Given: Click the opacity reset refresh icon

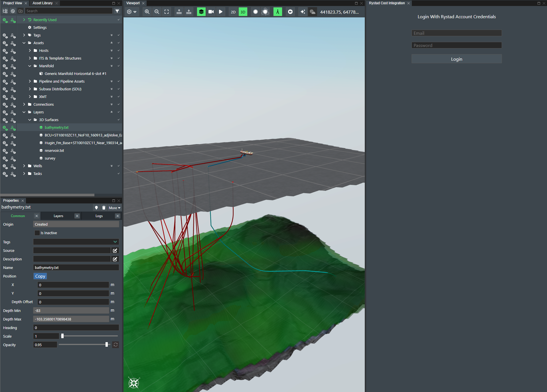Looking at the screenshot, I should point(116,345).
